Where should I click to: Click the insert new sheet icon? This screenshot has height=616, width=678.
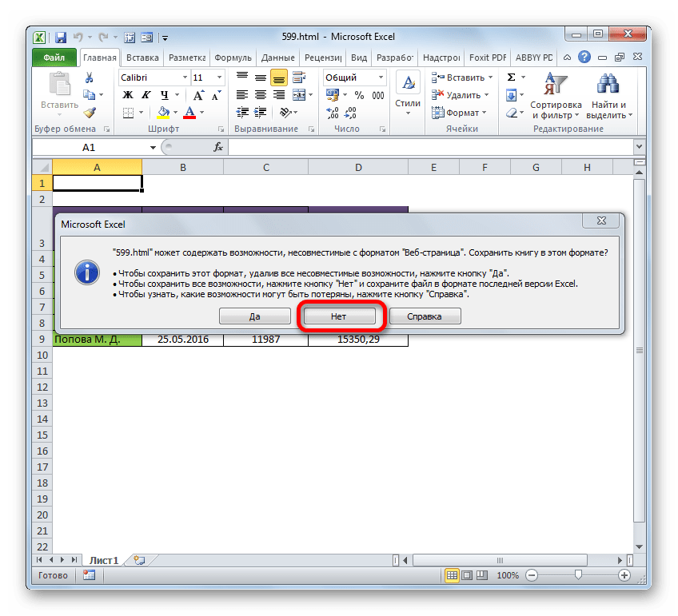pyautogui.click(x=139, y=561)
